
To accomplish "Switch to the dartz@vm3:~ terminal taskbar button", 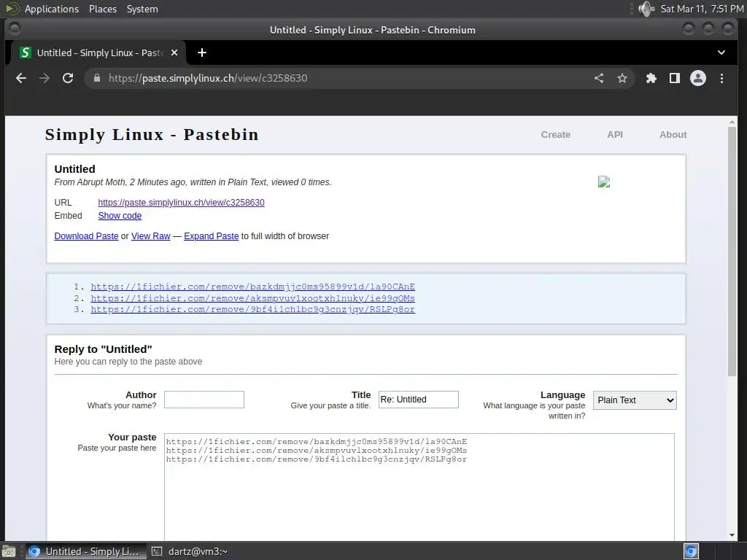I will tap(190, 551).
